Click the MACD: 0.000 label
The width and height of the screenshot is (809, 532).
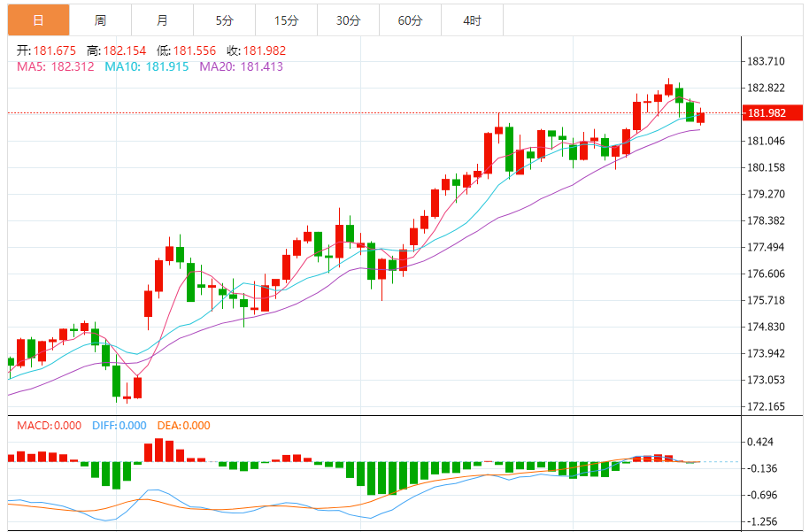point(51,426)
